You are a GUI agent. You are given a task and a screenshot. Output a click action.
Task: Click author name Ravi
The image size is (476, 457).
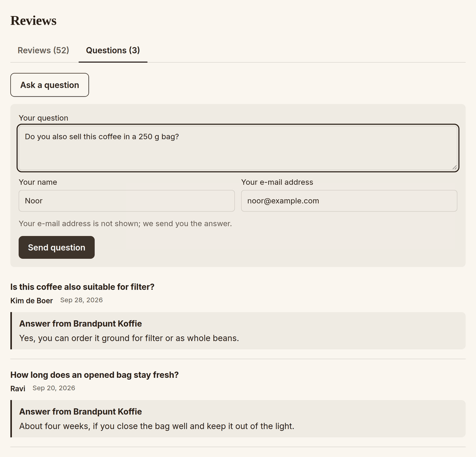(x=18, y=389)
